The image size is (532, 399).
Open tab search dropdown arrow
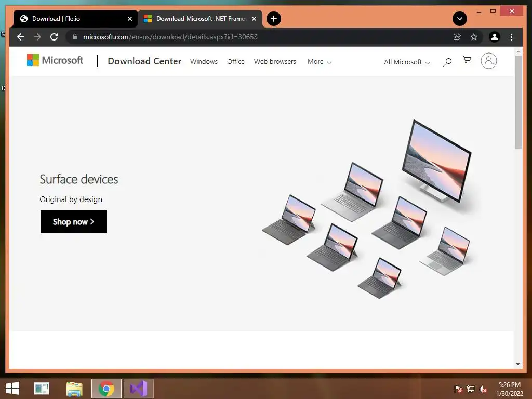(x=460, y=19)
